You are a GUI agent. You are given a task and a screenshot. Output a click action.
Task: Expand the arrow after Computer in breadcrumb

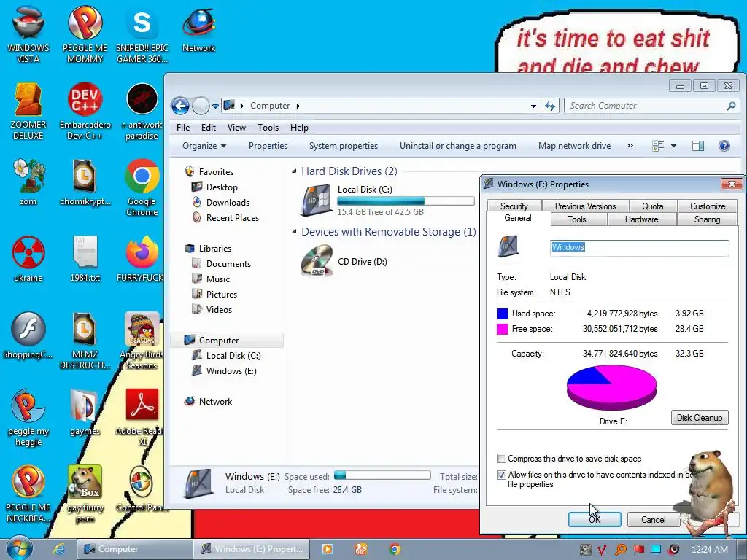tap(298, 106)
